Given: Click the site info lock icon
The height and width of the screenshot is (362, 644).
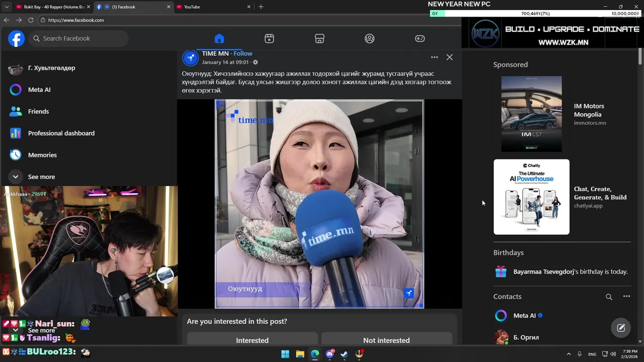Looking at the screenshot, I should click(x=43, y=20).
